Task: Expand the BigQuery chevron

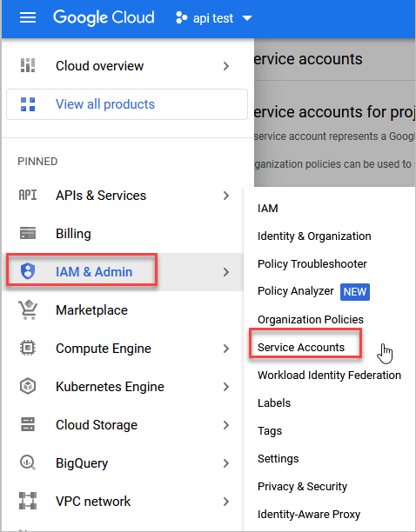Action: tap(226, 463)
